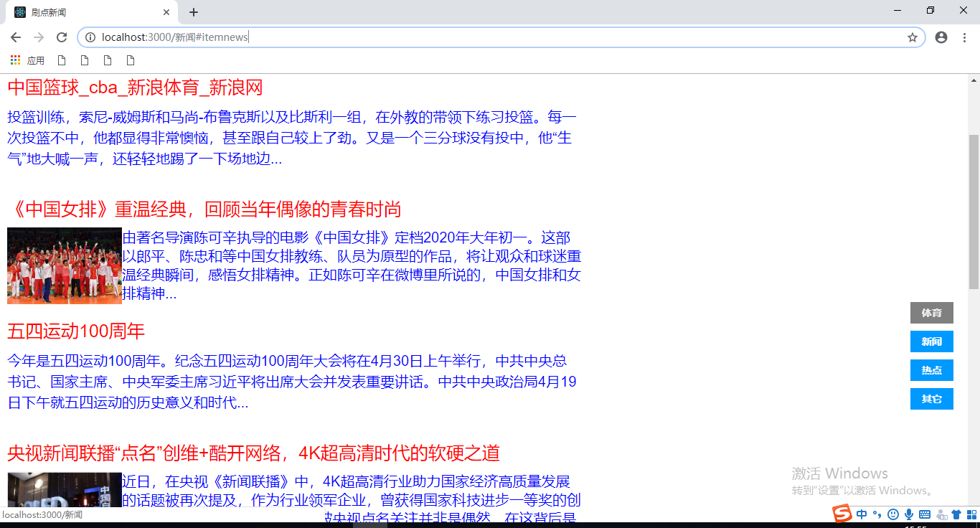Reload the page with the refresh icon
This screenshot has width=980, height=528.
click(x=62, y=37)
